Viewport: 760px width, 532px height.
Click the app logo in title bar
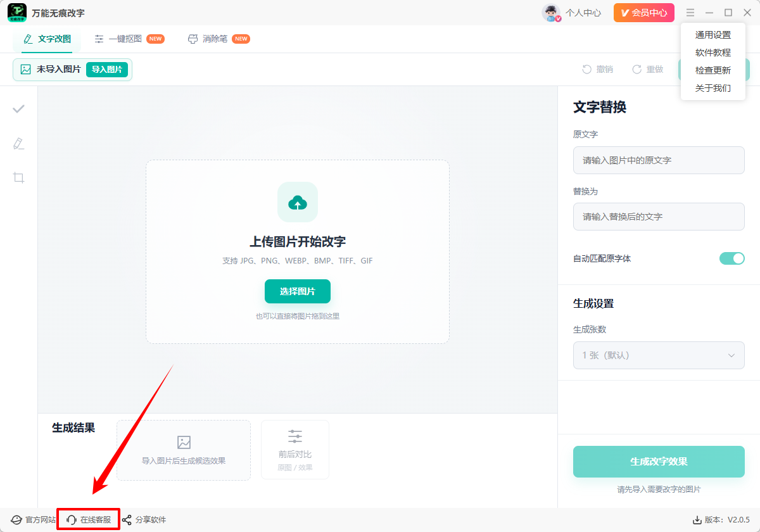[16, 13]
